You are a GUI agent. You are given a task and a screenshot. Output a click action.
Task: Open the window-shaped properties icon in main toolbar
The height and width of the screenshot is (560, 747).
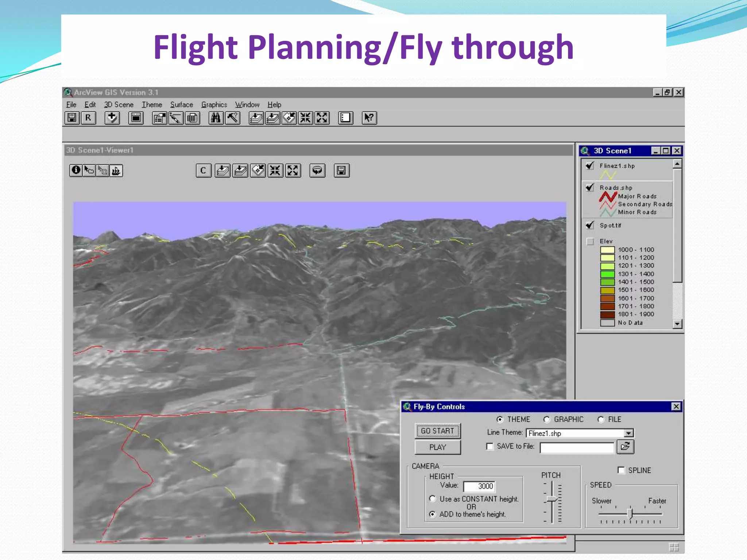[x=136, y=118]
